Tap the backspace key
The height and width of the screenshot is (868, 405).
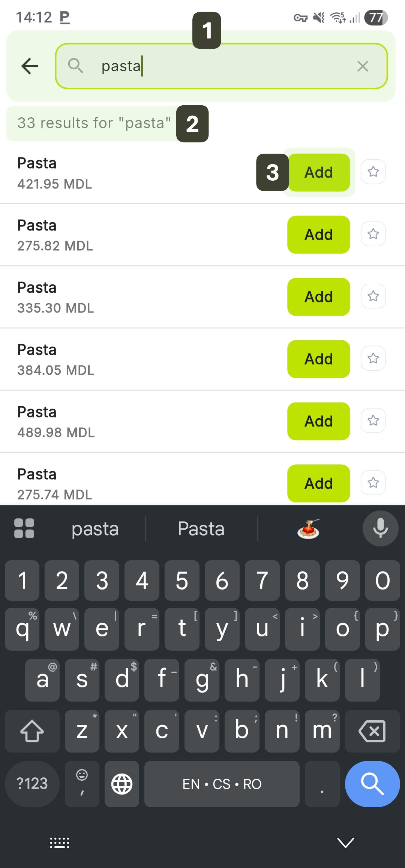(x=372, y=731)
